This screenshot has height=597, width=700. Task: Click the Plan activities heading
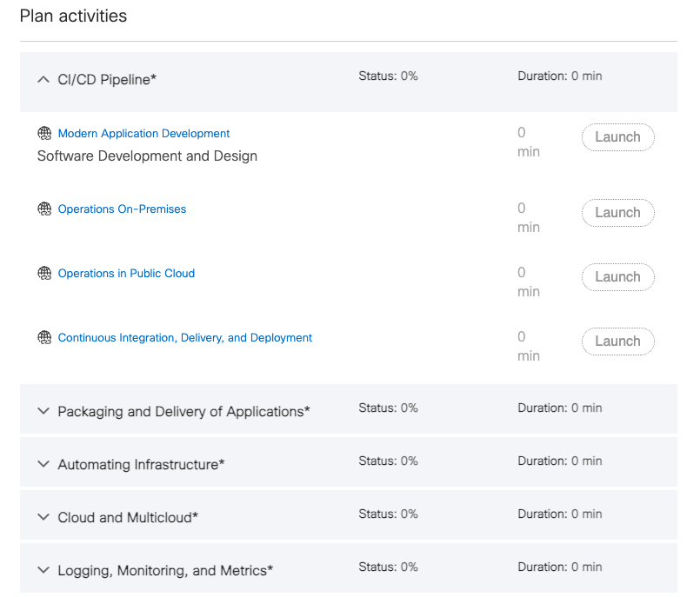point(73,16)
